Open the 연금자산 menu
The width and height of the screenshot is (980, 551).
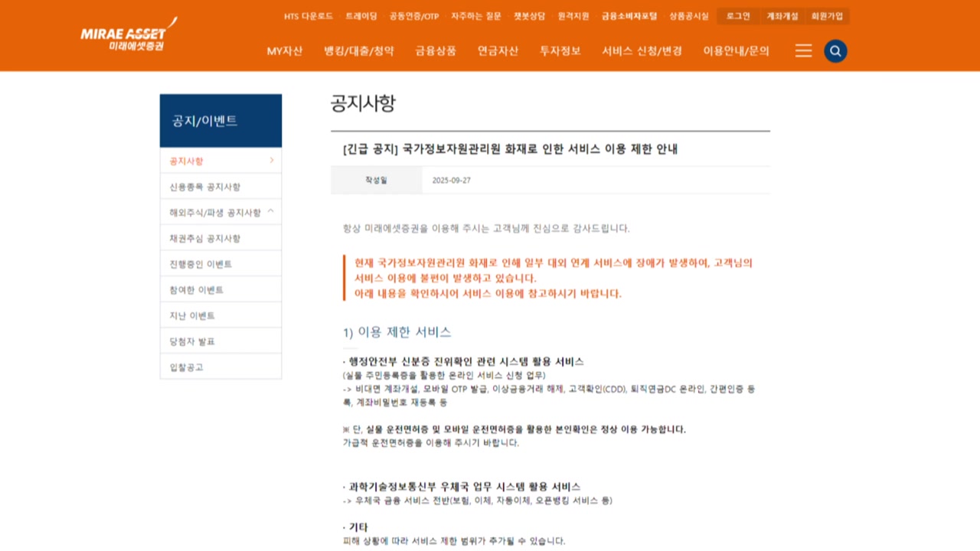point(498,51)
